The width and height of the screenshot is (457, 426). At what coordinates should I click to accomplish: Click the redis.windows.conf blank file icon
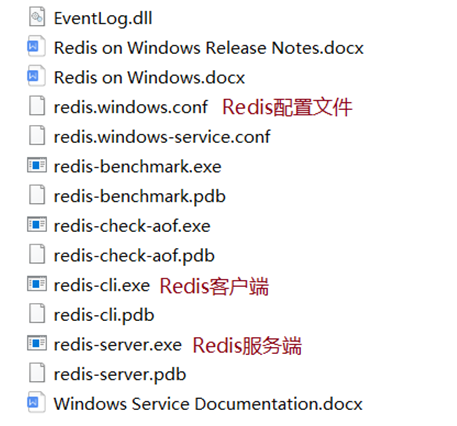[37, 106]
